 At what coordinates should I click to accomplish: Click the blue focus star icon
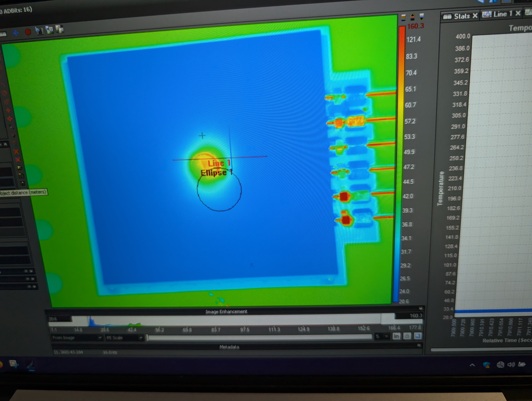pos(16,33)
